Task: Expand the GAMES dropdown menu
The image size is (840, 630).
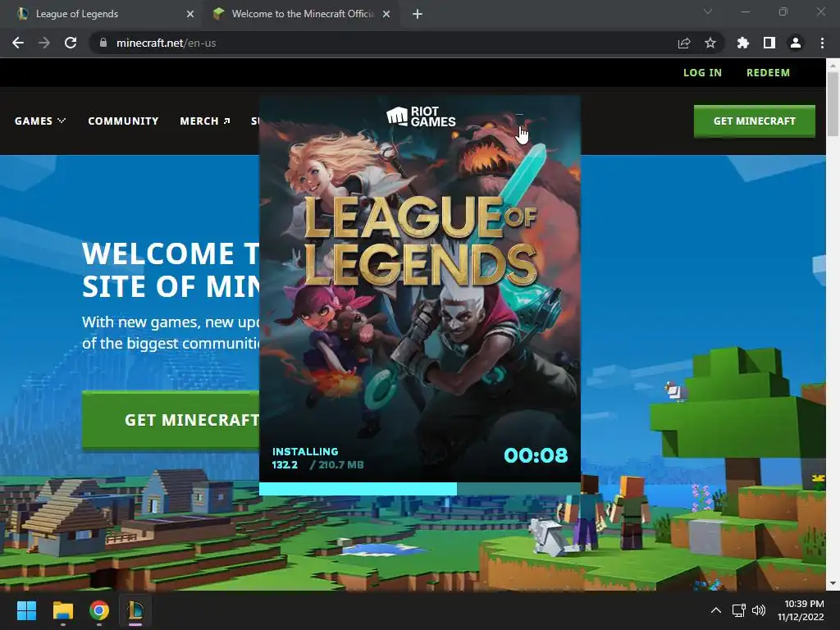Action: 40,121
